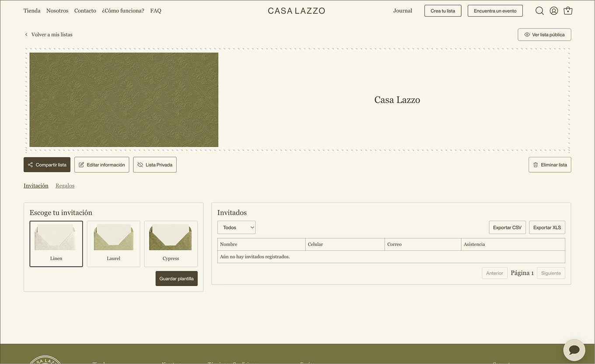The width and height of the screenshot is (595, 364).
Task: Click the Encuentra un evento button
Action: pos(495,11)
